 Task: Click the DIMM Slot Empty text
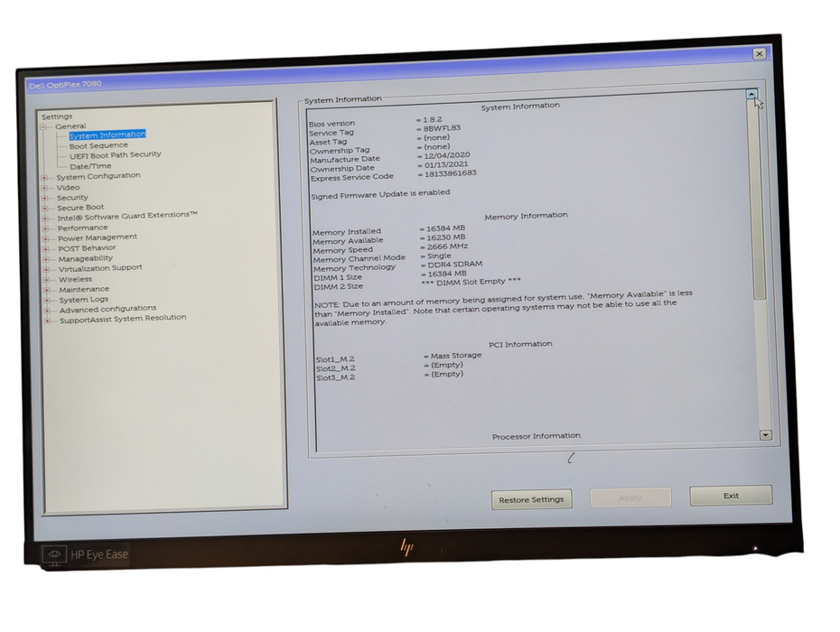tap(471, 281)
